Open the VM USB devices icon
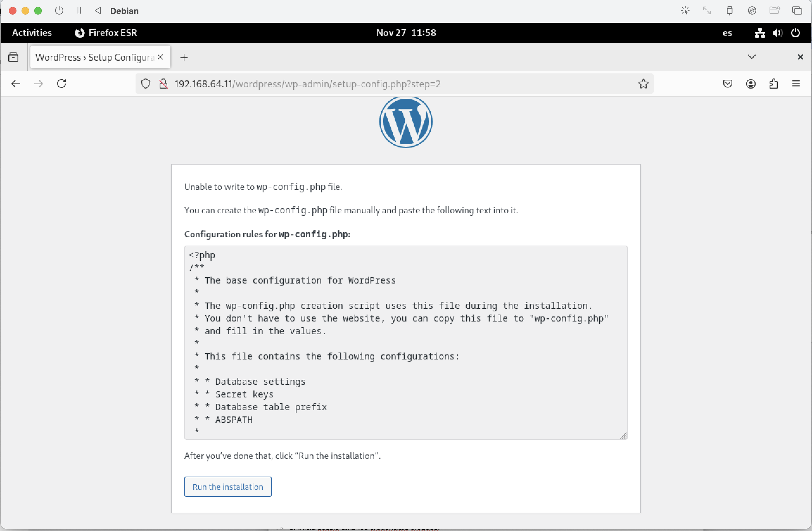Screen dimensions: 812x531 [729, 10]
